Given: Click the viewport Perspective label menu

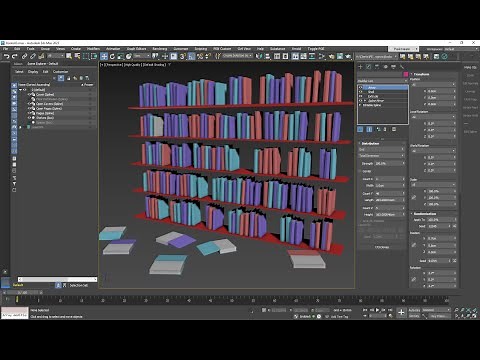Looking at the screenshot, I should 115,65.
